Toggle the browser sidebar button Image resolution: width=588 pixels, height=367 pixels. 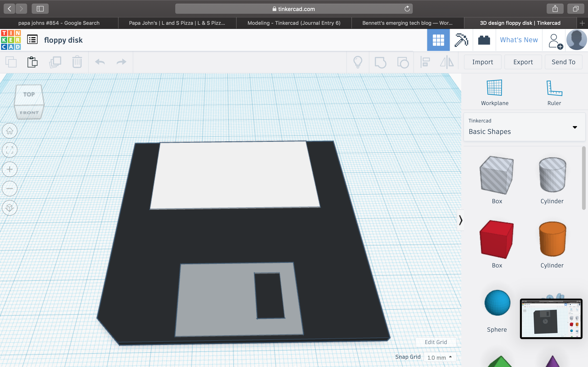[40, 9]
